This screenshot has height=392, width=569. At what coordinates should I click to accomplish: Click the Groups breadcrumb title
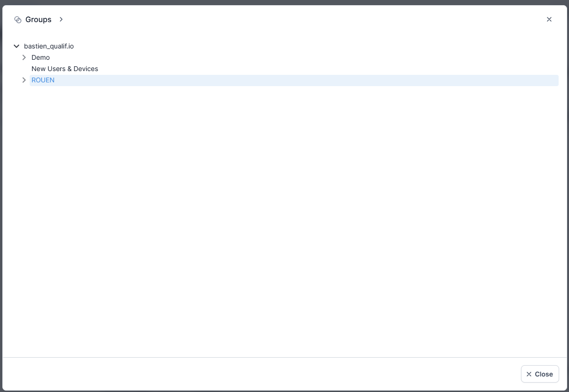coord(39,20)
